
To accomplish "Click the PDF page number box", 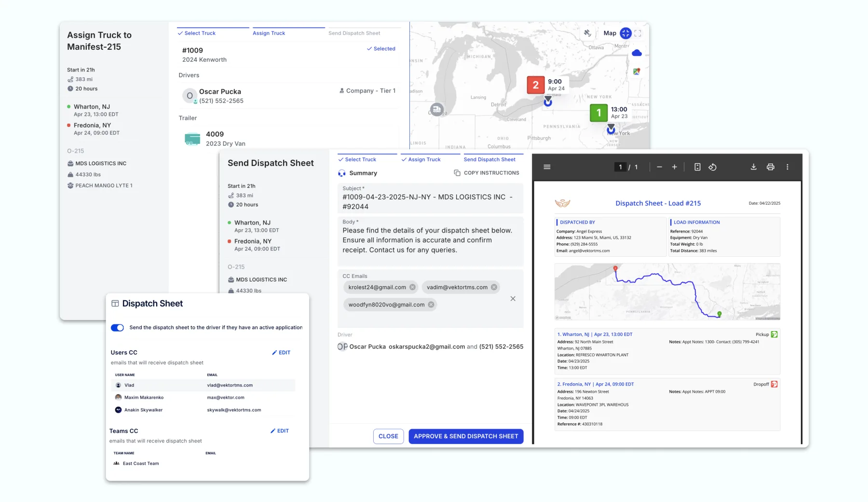I will (x=620, y=167).
